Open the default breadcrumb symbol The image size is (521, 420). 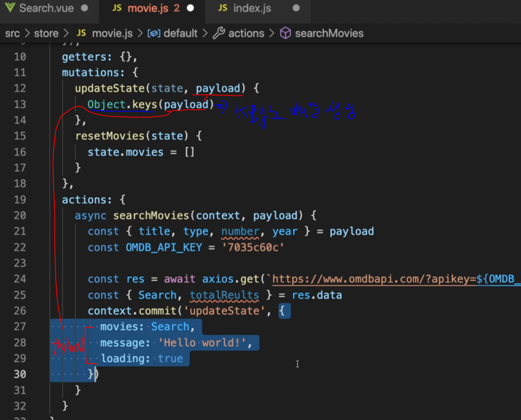pyautogui.click(x=180, y=33)
